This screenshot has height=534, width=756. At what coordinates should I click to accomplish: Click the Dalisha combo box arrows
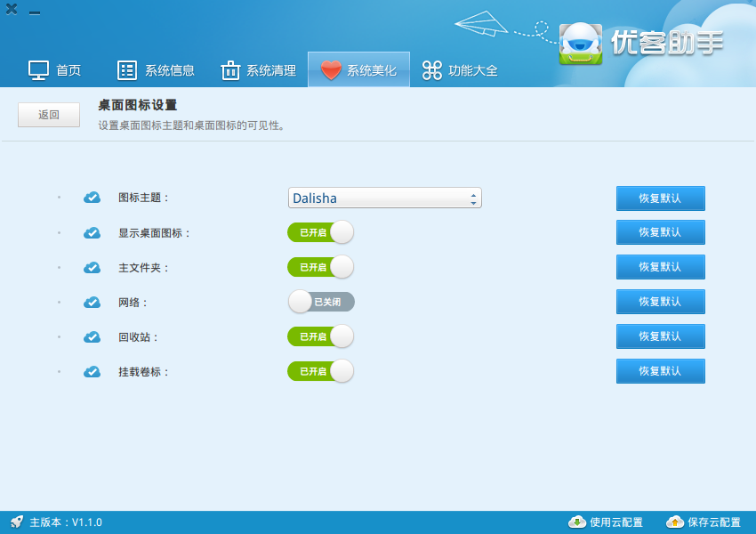click(x=473, y=198)
